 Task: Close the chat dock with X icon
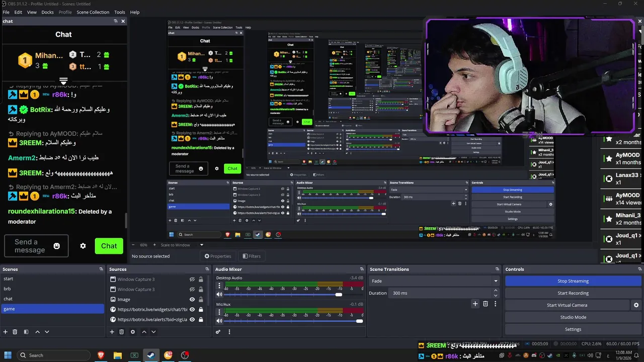[x=123, y=21]
